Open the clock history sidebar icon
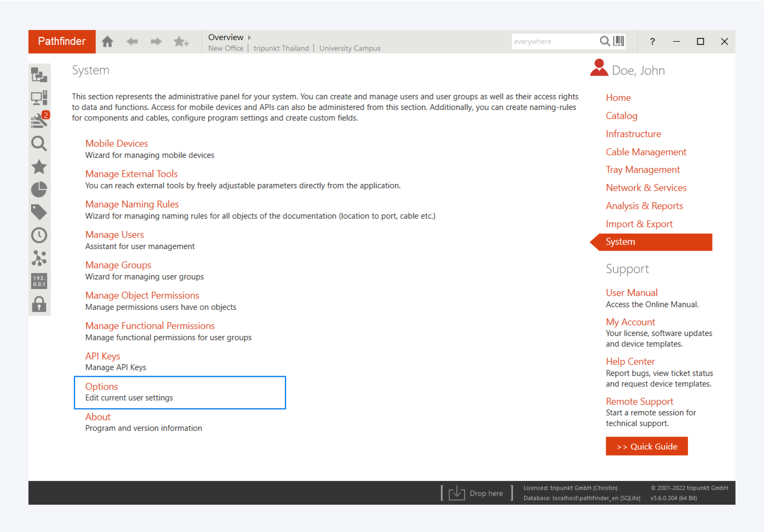 tap(39, 235)
